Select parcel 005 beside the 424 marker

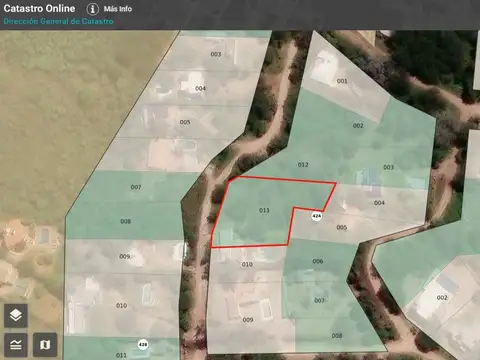click(342, 228)
